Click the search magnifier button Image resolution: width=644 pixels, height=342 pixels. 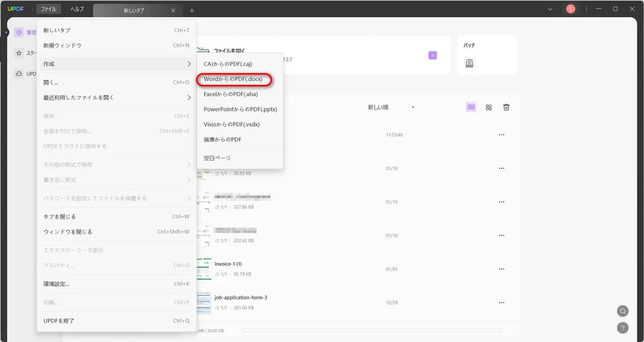coord(623,311)
